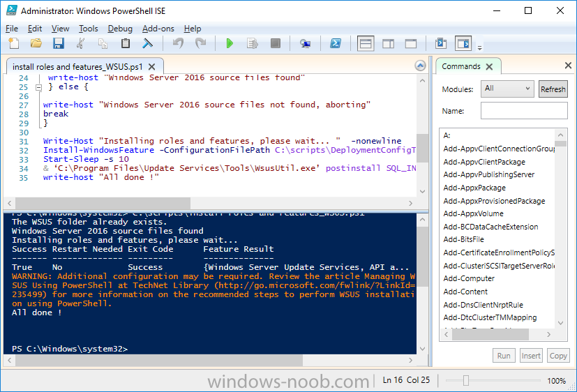Click the Run button in Commands pane
Screen dimensions: 577x392
[504, 356]
